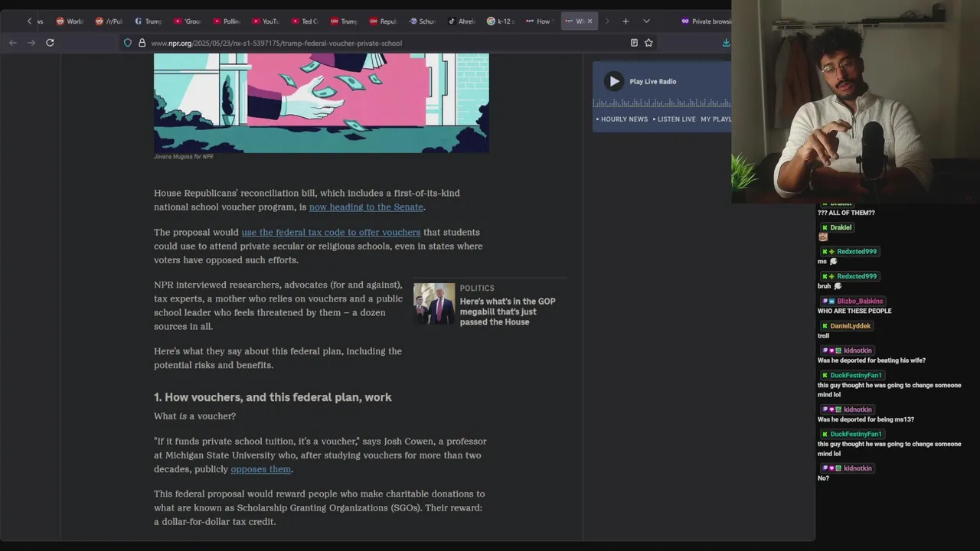The width and height of the screenshot is (980, 551).
Task: Click chat message 'Was he deported for beating his wife?'
Action: click(871, 360)
